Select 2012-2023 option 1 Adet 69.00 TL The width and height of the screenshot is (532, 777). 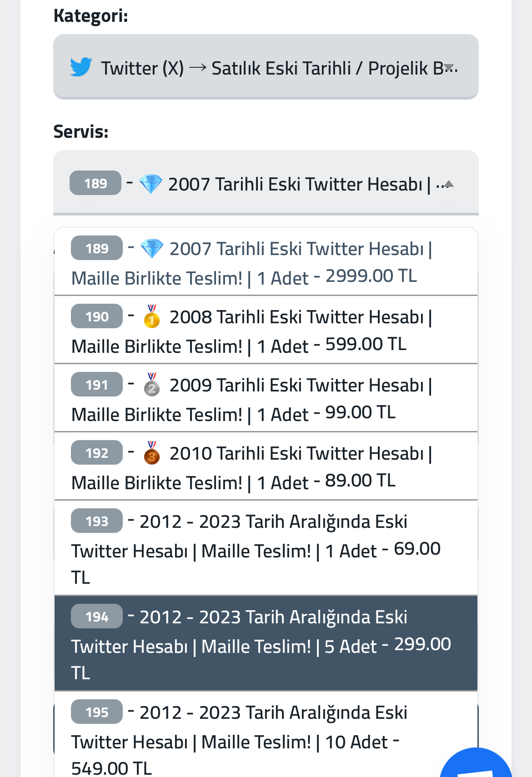pyautogui.click(x=266, y=548)
